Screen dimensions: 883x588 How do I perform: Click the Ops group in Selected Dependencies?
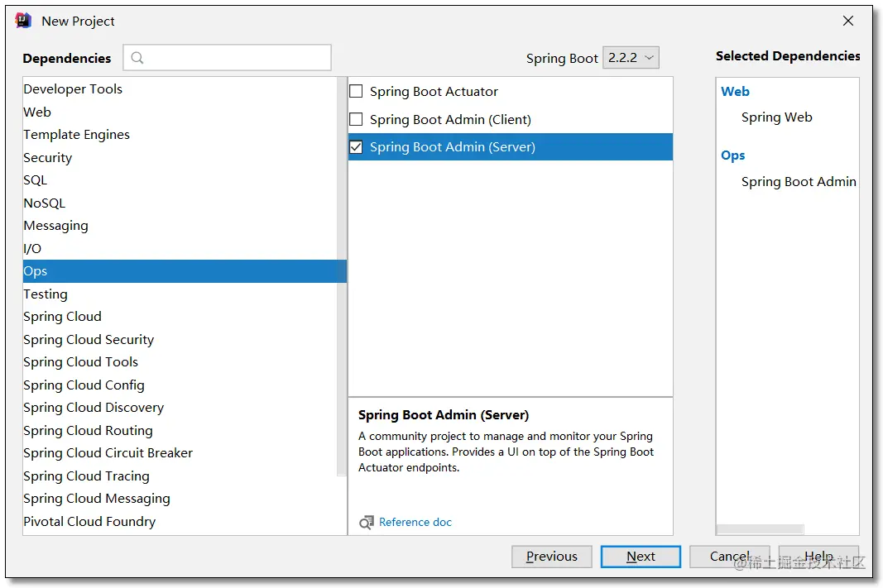(x=732, y=155)
